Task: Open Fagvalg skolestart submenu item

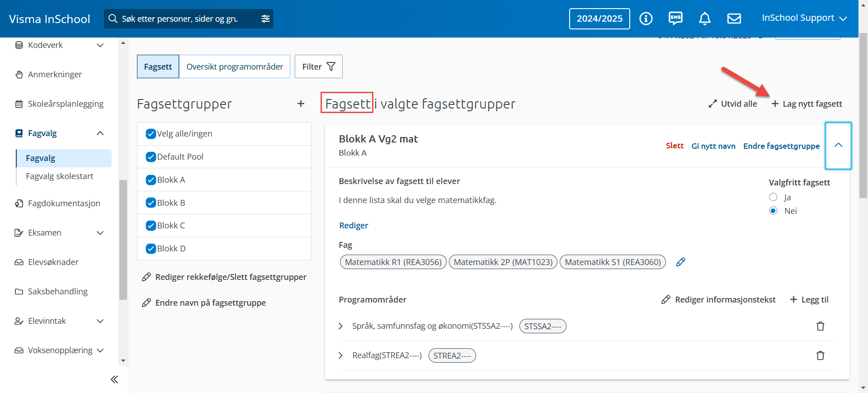Action: 60,176
